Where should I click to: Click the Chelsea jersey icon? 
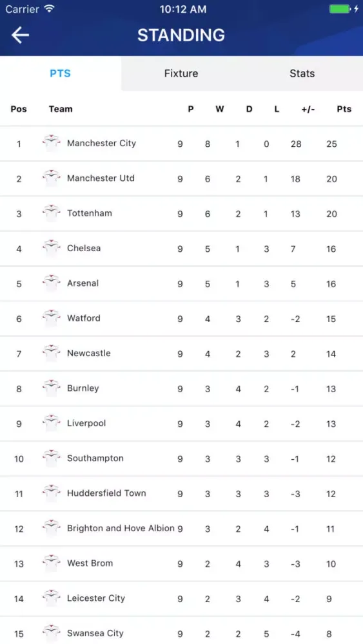[52, 248]
